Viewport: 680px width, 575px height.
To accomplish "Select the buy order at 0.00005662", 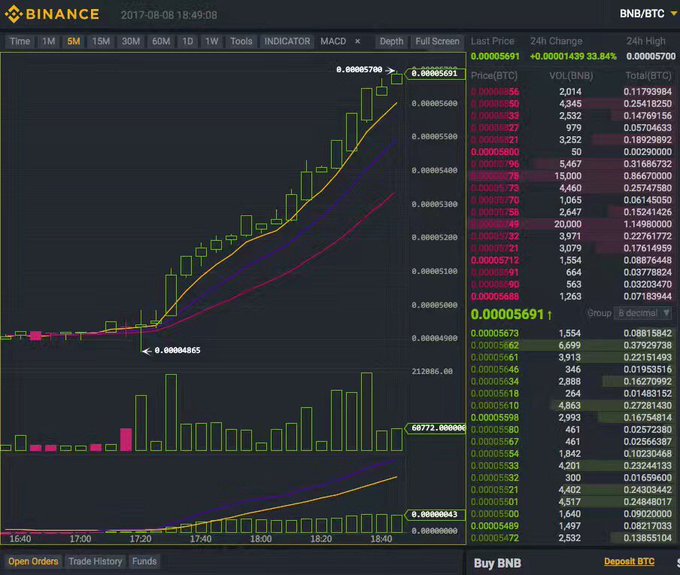I will click(x=571, y=345).
